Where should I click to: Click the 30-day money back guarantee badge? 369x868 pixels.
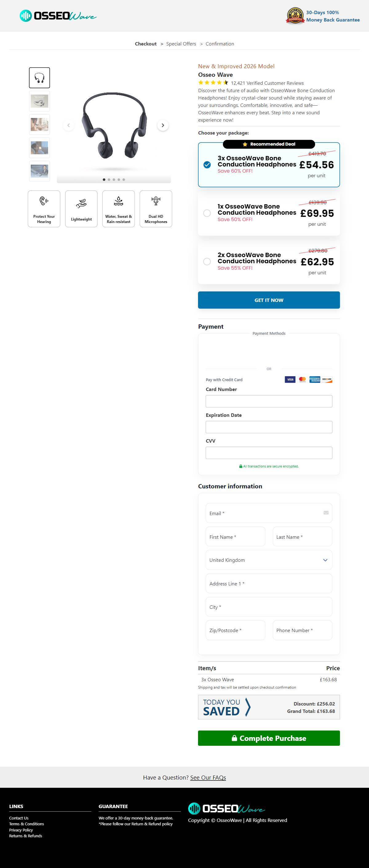[x=295, y=16]
